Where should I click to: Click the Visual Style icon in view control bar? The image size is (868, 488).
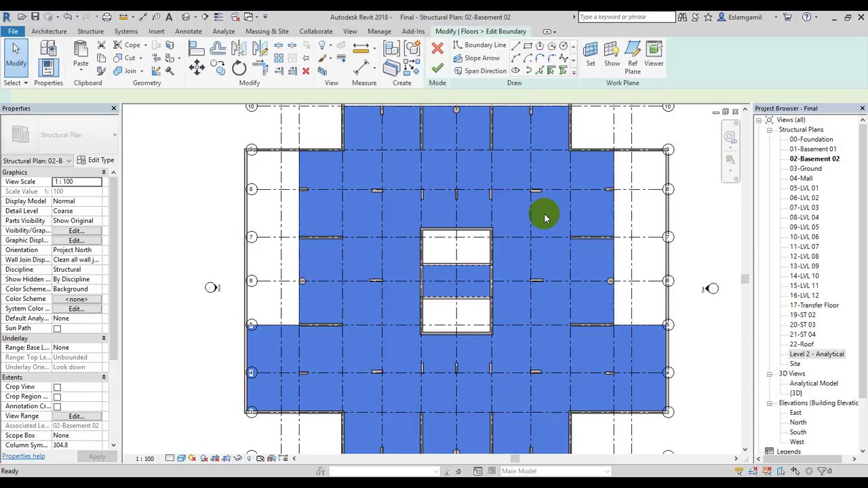pyautogui.click(x=181, y=459)
